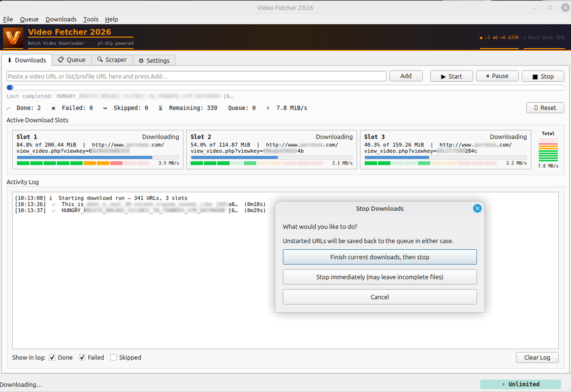
Task: Open the Help menu
Action: [111, 19]
